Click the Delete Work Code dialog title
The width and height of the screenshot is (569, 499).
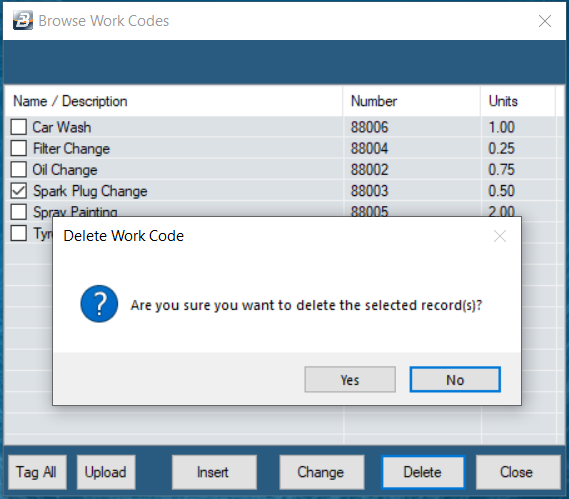pos(124,236)
